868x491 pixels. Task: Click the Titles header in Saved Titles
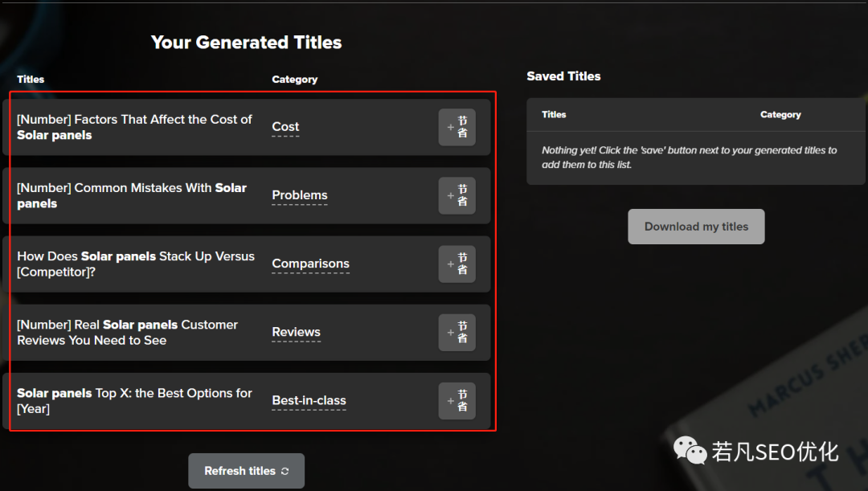point(554,115)
